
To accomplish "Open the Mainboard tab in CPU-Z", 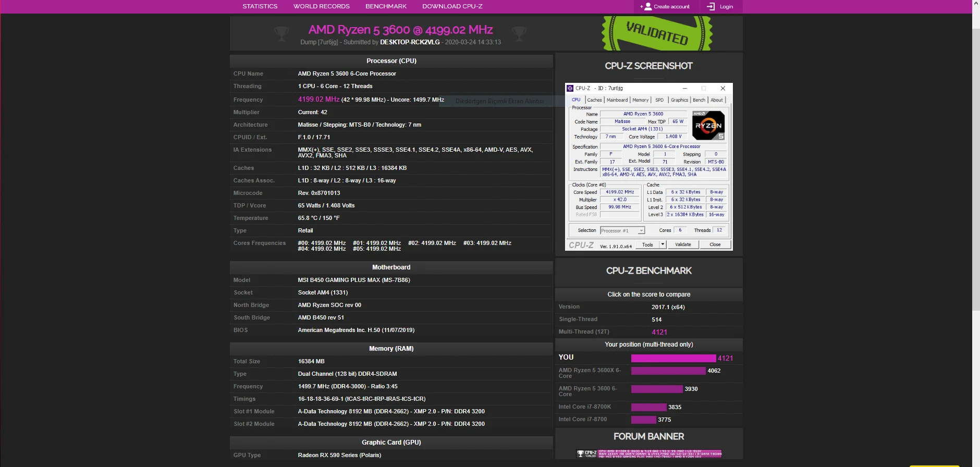I will (x=617, y=100).
